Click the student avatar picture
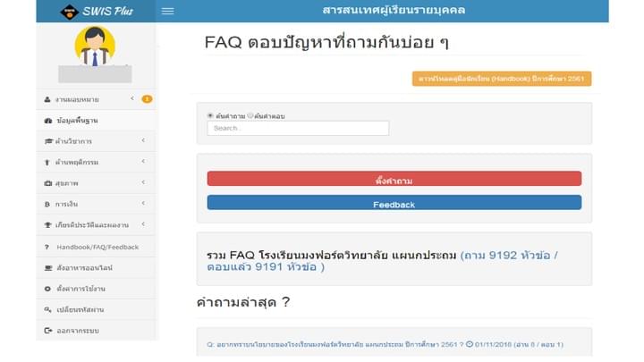The image size is (644, 362). point(95,46)
